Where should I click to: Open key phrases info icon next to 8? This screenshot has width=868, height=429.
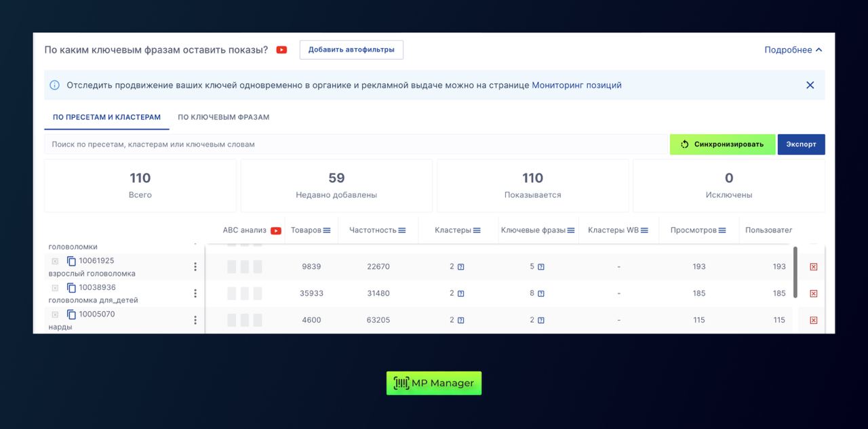pyautogui.click(x=541, y=293)
